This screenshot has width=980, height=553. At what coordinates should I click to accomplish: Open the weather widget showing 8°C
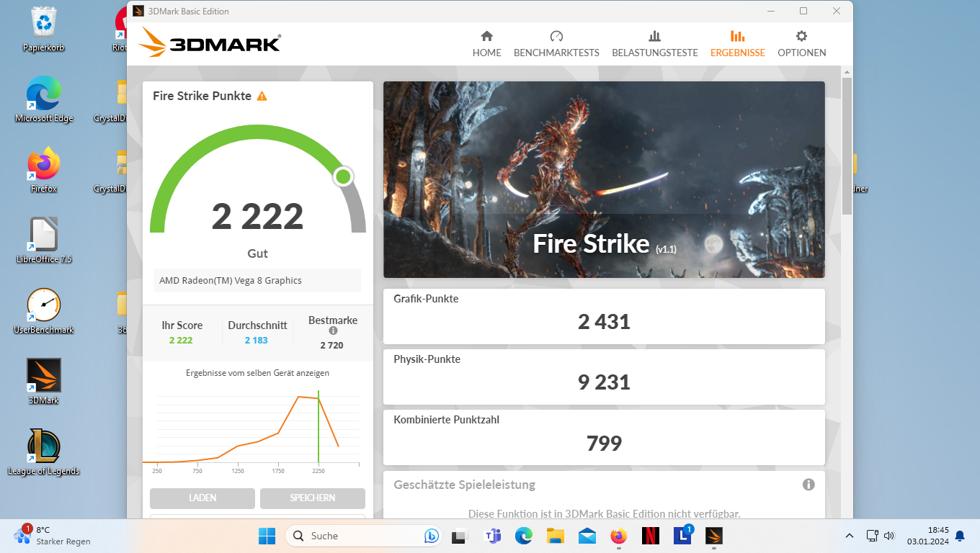point(53,536)
